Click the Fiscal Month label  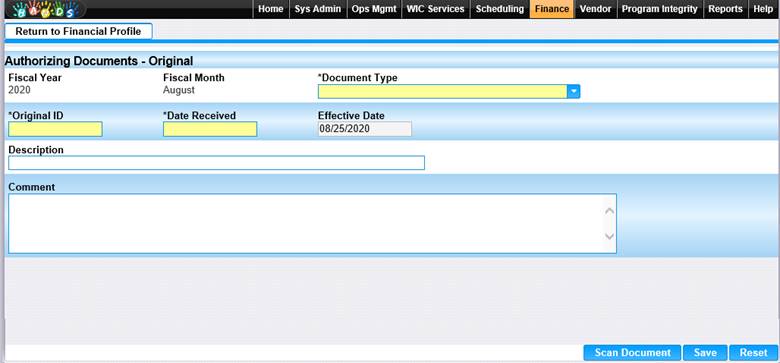coord(194,78)
